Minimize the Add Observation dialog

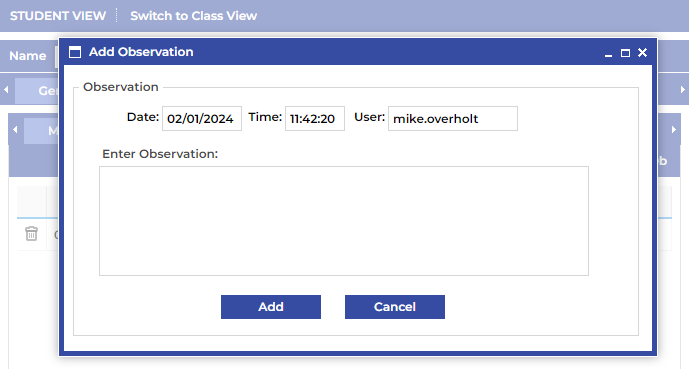pos(608,53)
